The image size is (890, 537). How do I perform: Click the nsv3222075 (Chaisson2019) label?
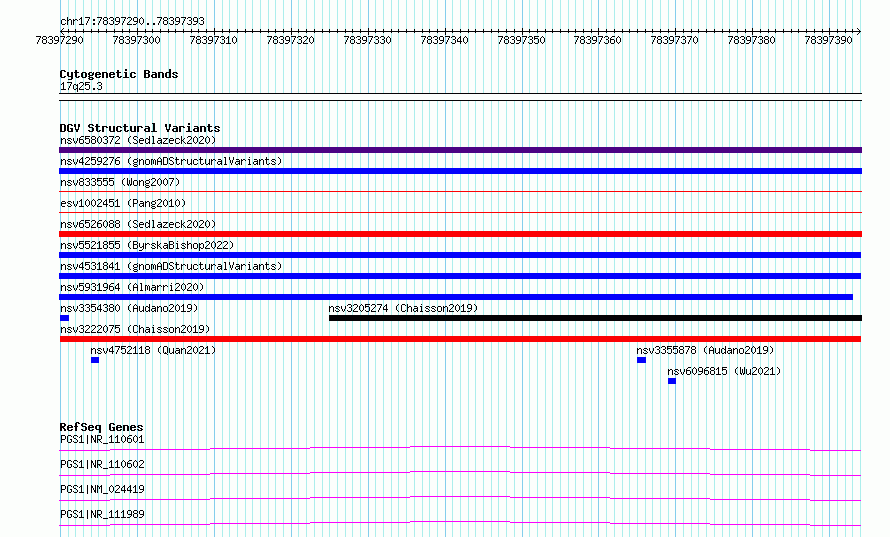[x=135, y=329]
